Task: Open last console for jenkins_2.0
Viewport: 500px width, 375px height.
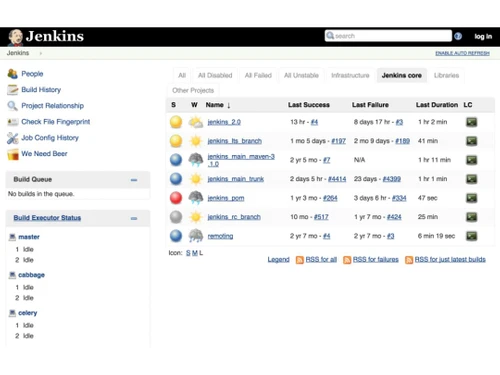Action: click(x=471, y=122)
